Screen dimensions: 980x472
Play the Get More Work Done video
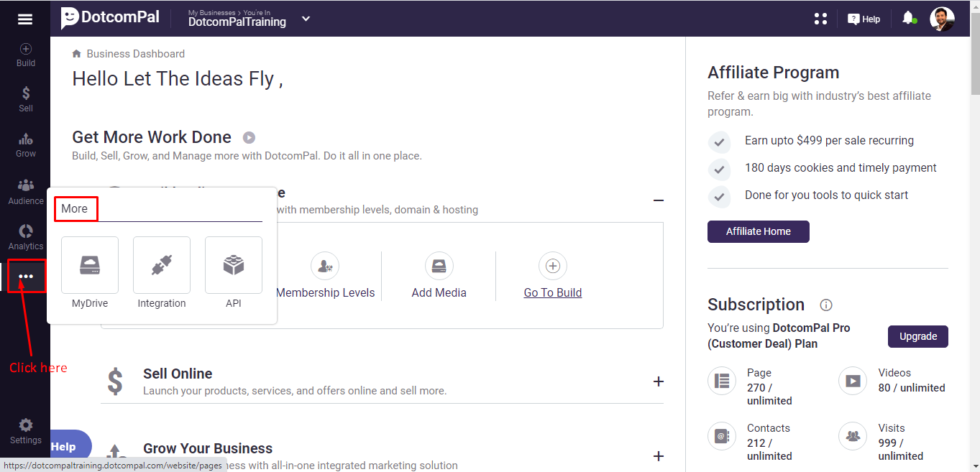[249, 137]
